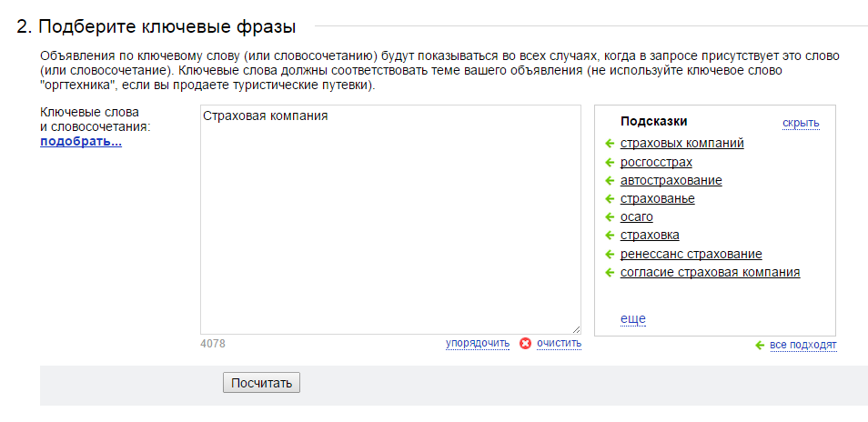Click the ренессанс страхование suggestion
868x422 pixels.
point(691,255)
